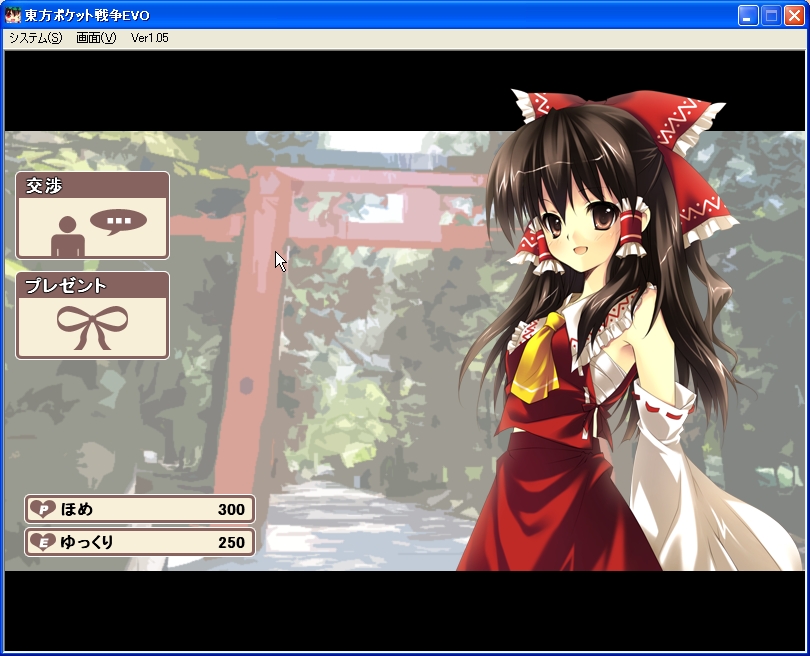Choose the ほめ option costing 300
The height and width of the screenshot is (656, 810).
139,509
